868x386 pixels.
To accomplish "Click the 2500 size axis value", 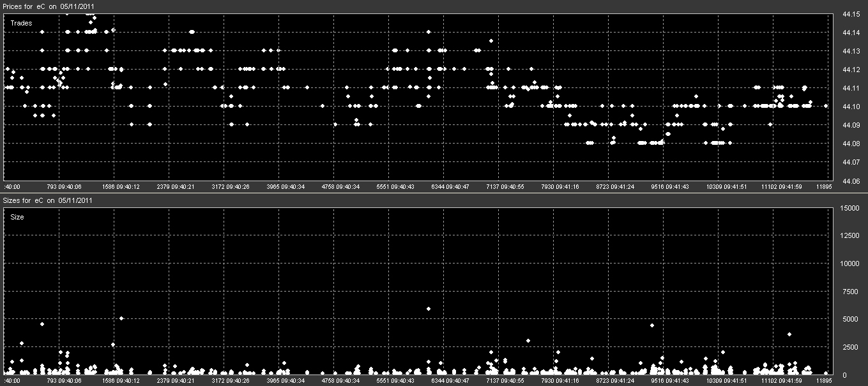I will pyautogui.click(x=851, y=347).
